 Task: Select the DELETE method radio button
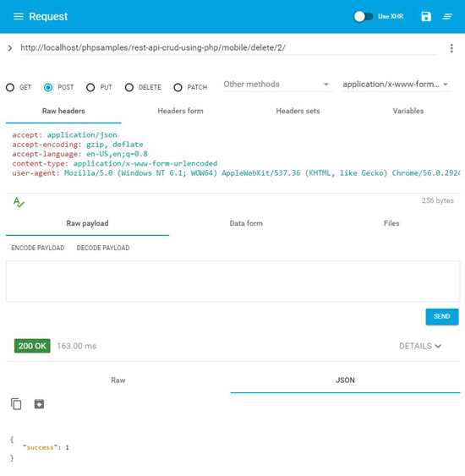click(129, 87)
